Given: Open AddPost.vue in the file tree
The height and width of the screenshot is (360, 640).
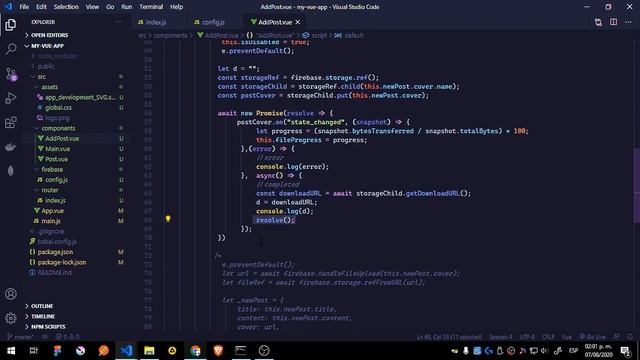Looking at the screenshot, I should [x=62, y=138].
